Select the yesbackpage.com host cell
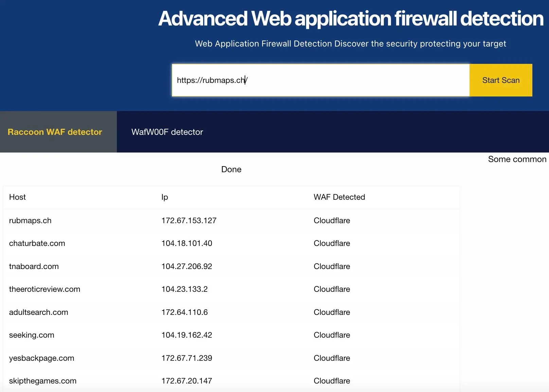 [x=41, y=358]
